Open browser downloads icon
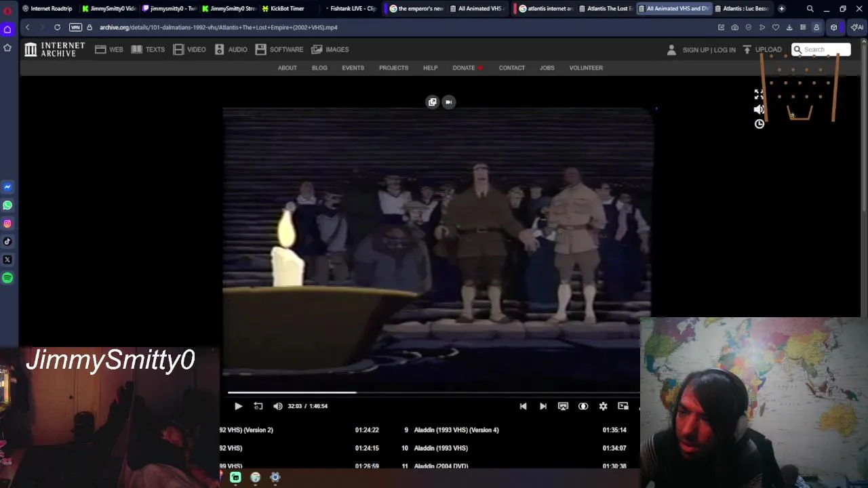868x488 pixels. coord(789,27)
